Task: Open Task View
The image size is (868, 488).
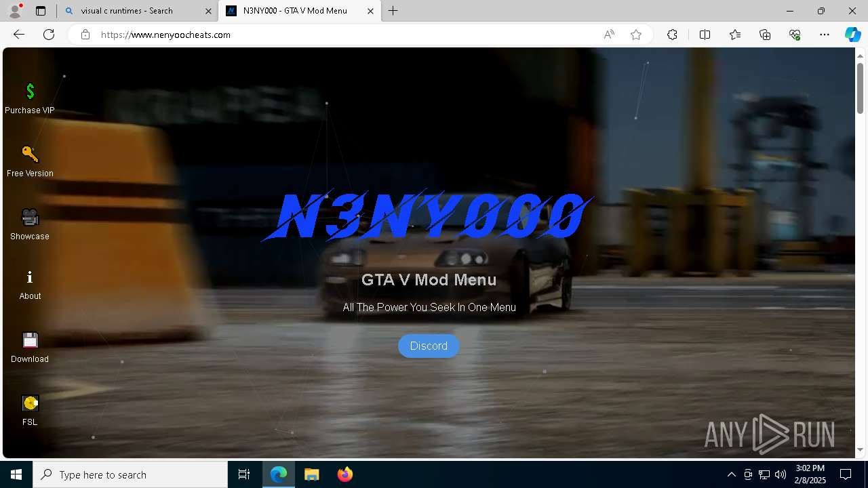Action: (x=244, y=474)
